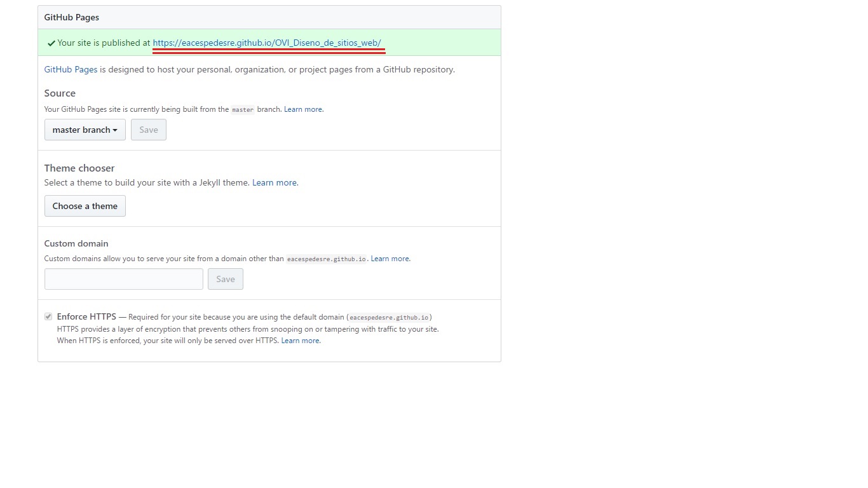Select the master code label in Source description
Viewport: 868px width, 488px height.
pyautogui.click(x=243, y=110)
